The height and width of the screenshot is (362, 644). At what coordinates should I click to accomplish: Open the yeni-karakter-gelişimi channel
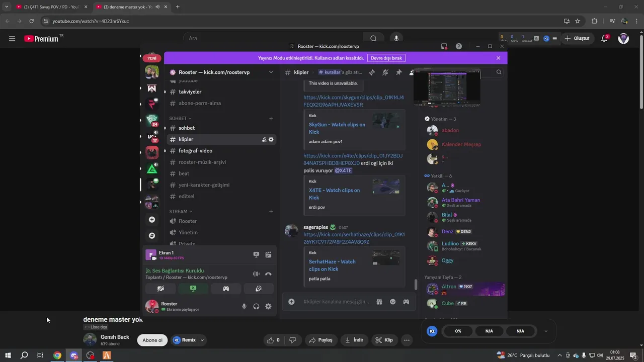tap(220, 185)
